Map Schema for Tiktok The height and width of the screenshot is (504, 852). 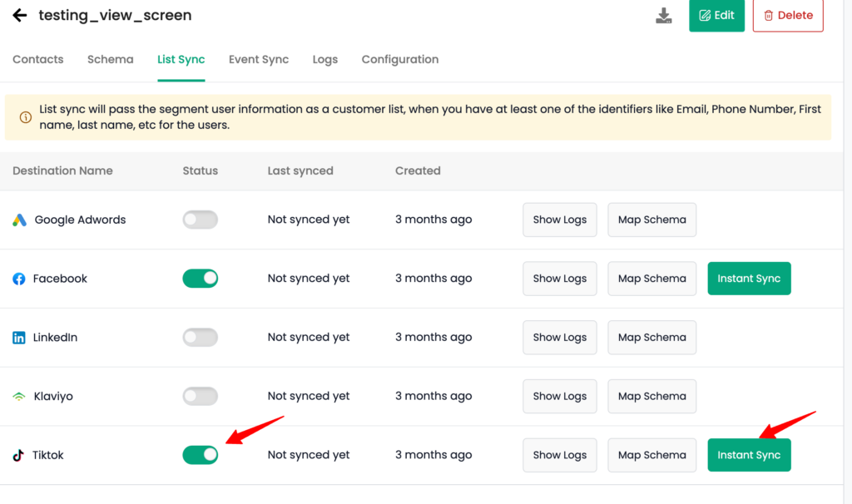coord(652,455)
